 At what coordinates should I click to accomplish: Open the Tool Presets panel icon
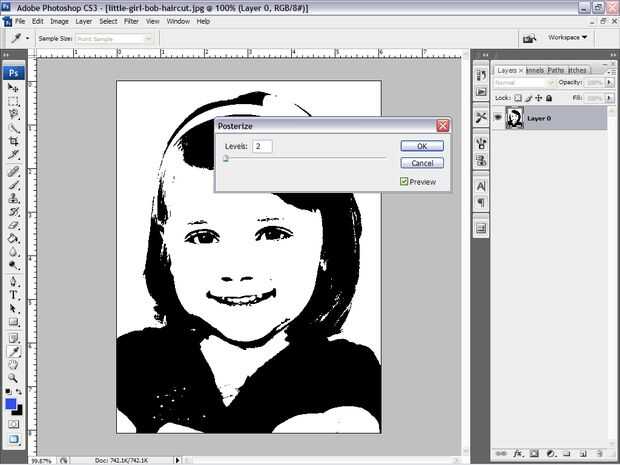click(481, 117)
